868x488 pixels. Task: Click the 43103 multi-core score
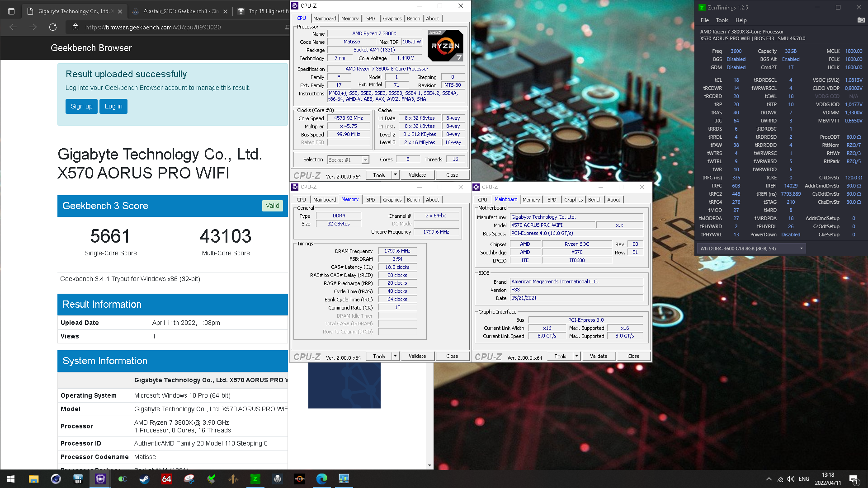click(226, 236)
